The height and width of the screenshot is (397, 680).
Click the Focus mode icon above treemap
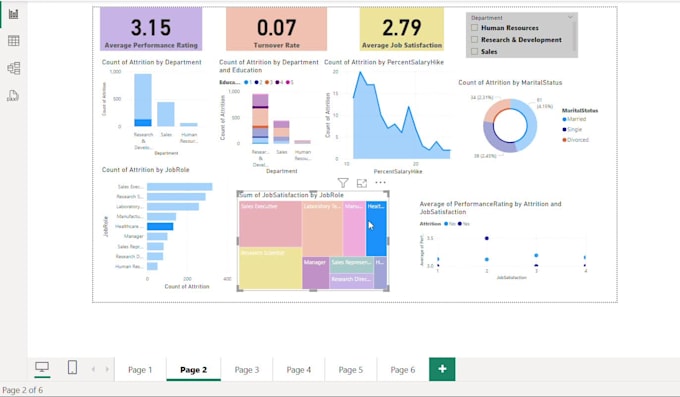(x=362, y=183)
